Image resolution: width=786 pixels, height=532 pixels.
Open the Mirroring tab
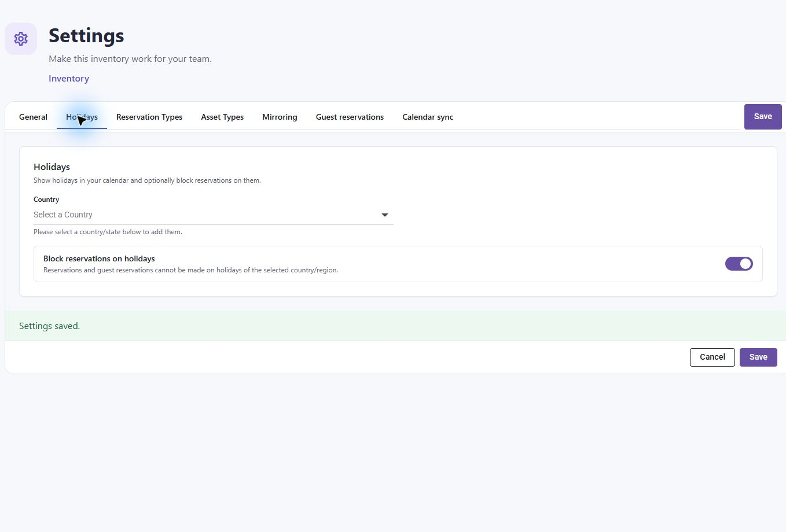[x=280, y=117]
